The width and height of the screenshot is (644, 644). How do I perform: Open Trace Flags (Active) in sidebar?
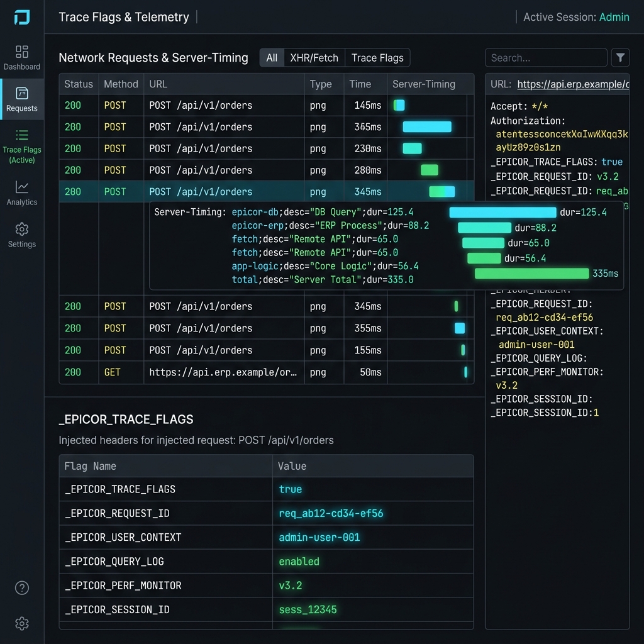[x=22, y=147]
